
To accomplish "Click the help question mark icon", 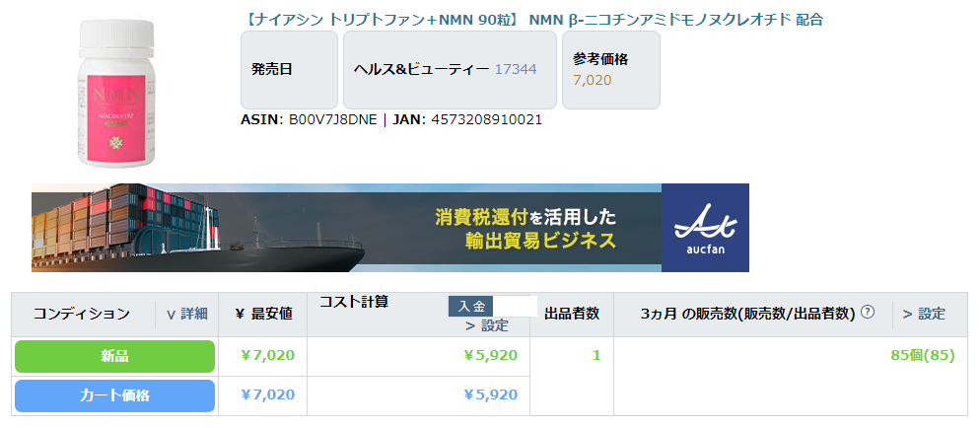I will pos(868,313).
